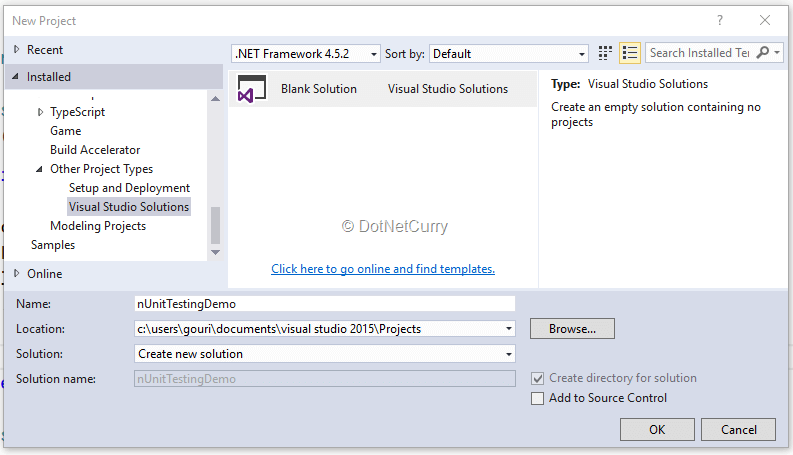Confirm with the OK button

[657, 430]
